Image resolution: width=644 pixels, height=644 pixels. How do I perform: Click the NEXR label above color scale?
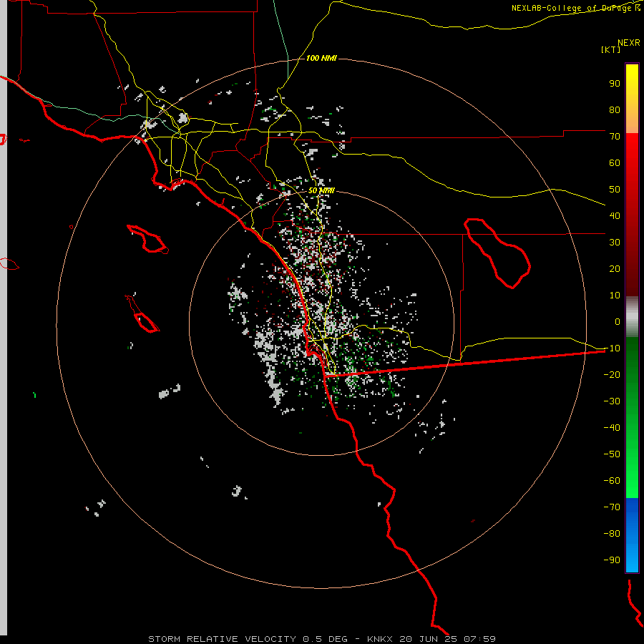coord(628,43)
